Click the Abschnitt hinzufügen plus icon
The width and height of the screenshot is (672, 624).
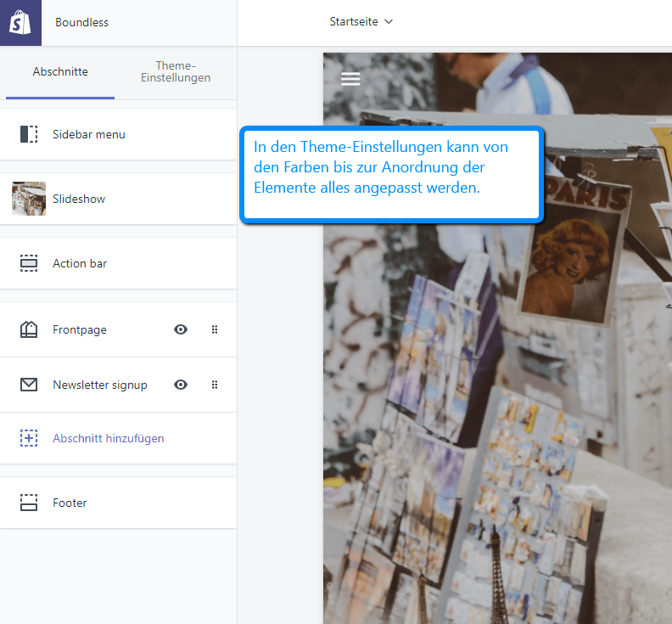[x=29, y=438]
